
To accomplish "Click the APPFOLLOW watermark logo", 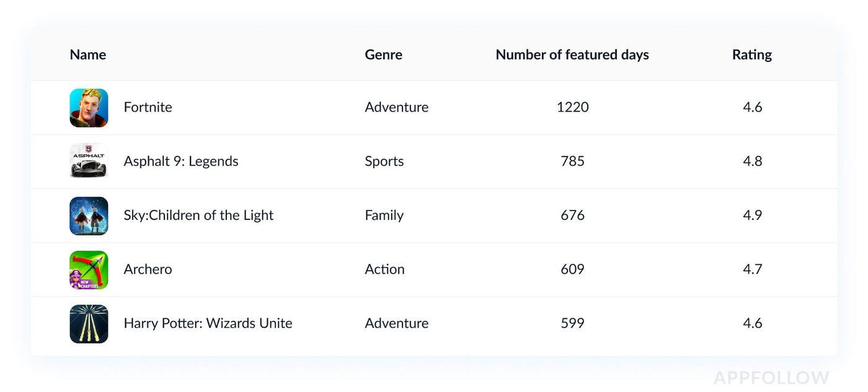I will tap(771, 378).
